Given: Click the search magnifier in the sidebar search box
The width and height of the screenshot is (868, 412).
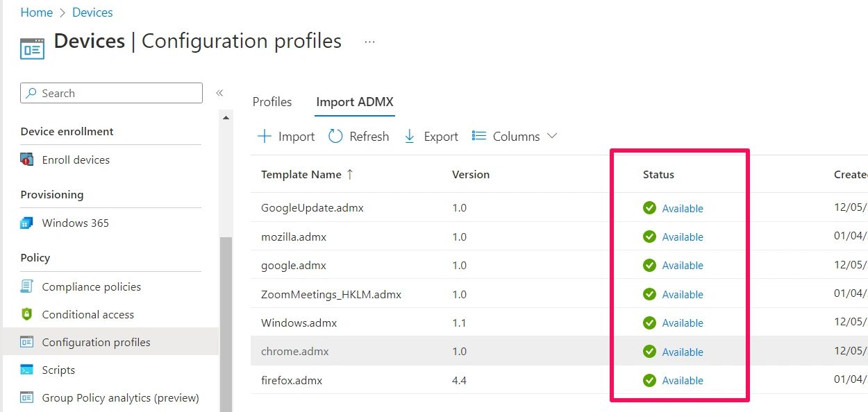Looking at the screenshot, I should point(31,92).
